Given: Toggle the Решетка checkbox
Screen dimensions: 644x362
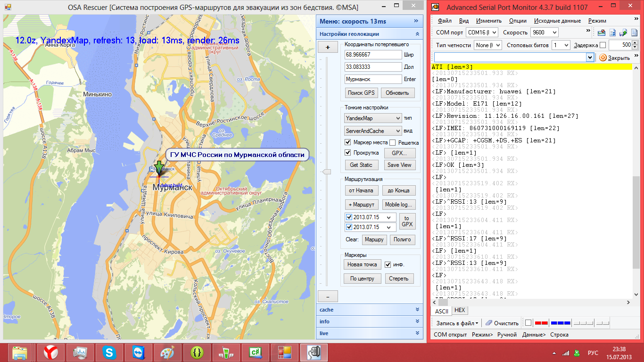Looking at the screenshot, I should [392, 142].
